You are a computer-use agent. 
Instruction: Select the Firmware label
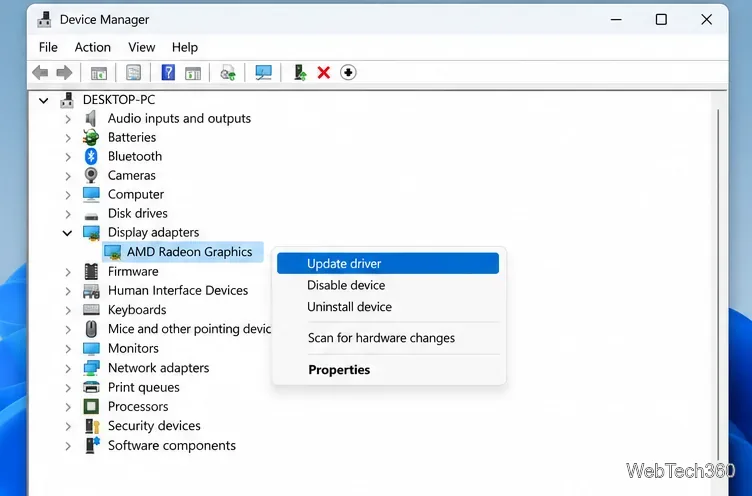pos(133,272)
